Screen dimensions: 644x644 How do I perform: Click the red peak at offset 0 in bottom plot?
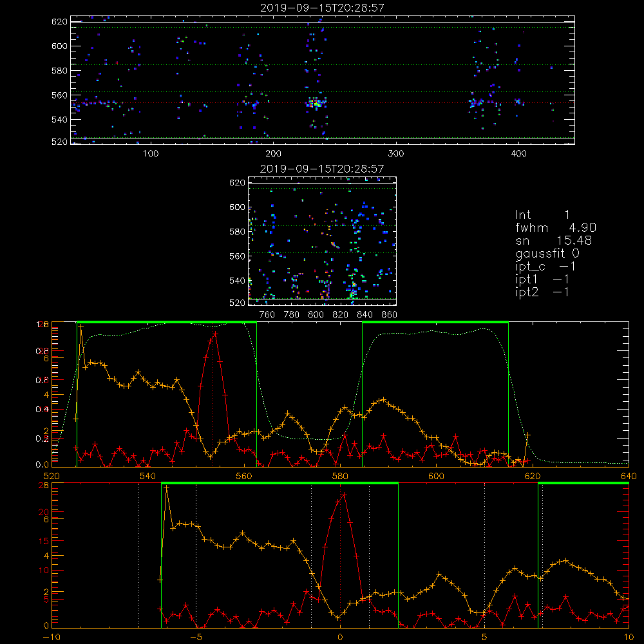tap(344, 495)
